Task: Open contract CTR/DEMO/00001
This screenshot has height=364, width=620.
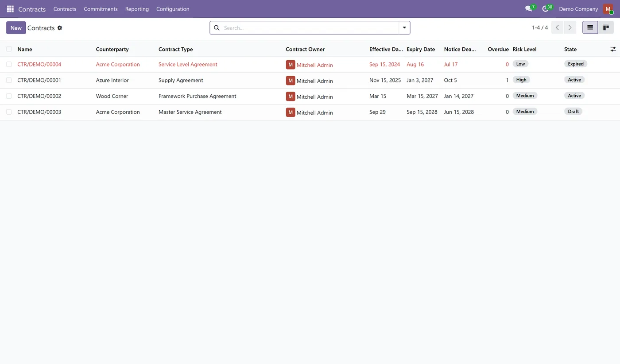Action: 39,80
